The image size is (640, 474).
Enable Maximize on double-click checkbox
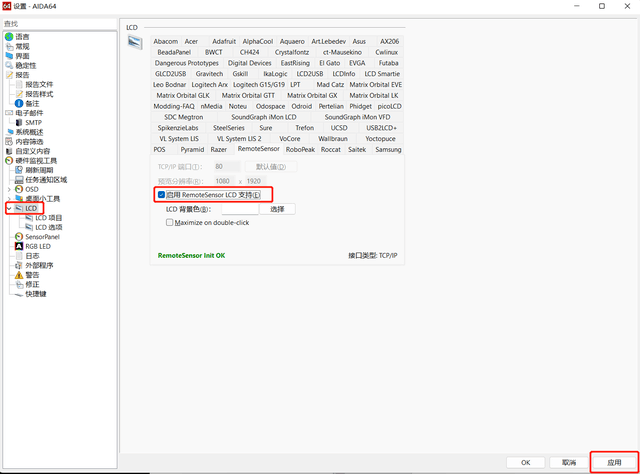pos(169,223)
